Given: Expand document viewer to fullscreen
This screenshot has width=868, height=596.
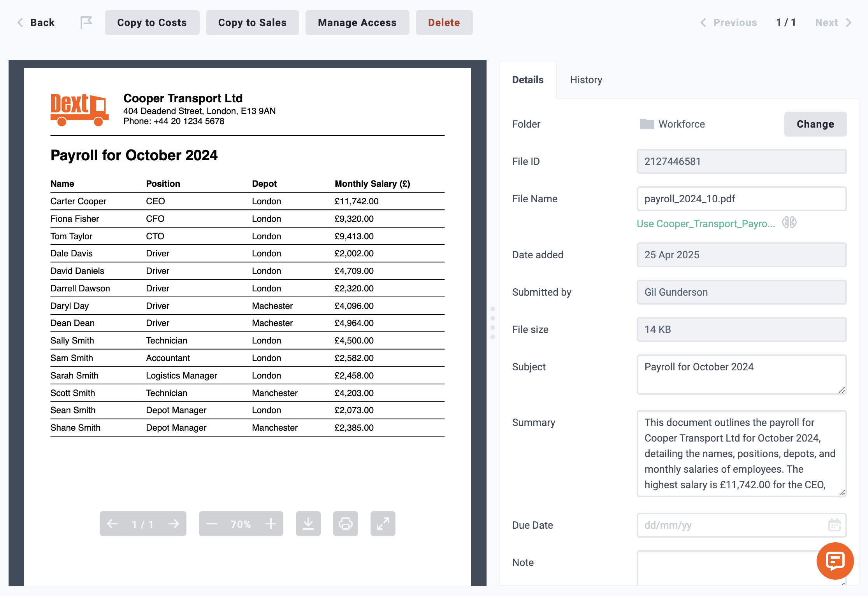Looking at the screenshot, I should [383, 524].
